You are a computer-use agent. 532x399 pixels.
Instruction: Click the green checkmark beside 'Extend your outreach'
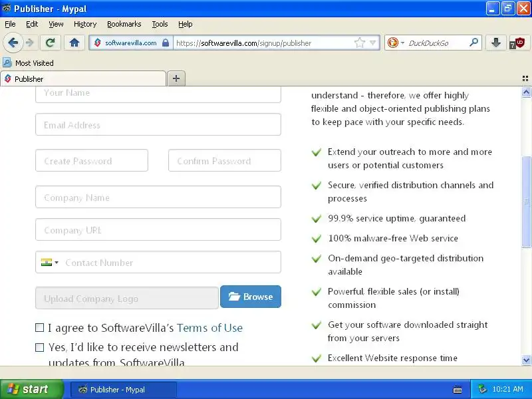pyautogui.click(x=317, y=152)
